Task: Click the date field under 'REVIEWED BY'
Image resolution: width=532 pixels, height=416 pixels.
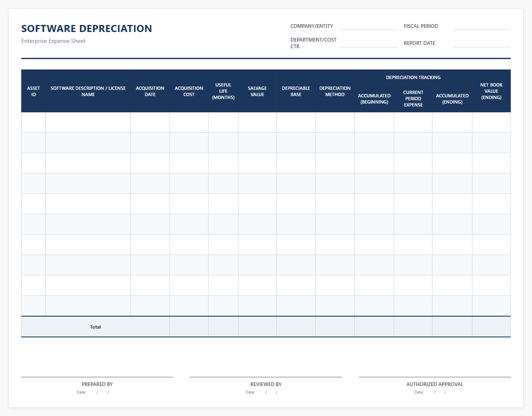Action: click(262, 392)
